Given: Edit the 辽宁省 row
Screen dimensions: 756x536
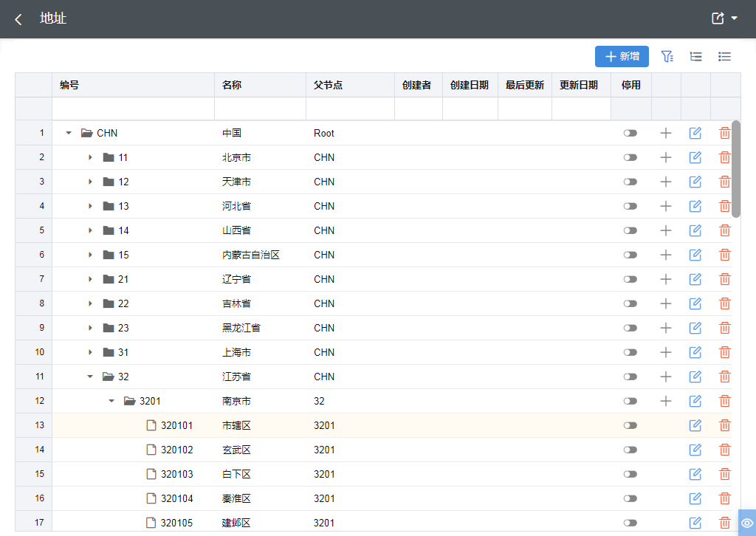Looking at the screenshot, I should click(x=695, y=279).
